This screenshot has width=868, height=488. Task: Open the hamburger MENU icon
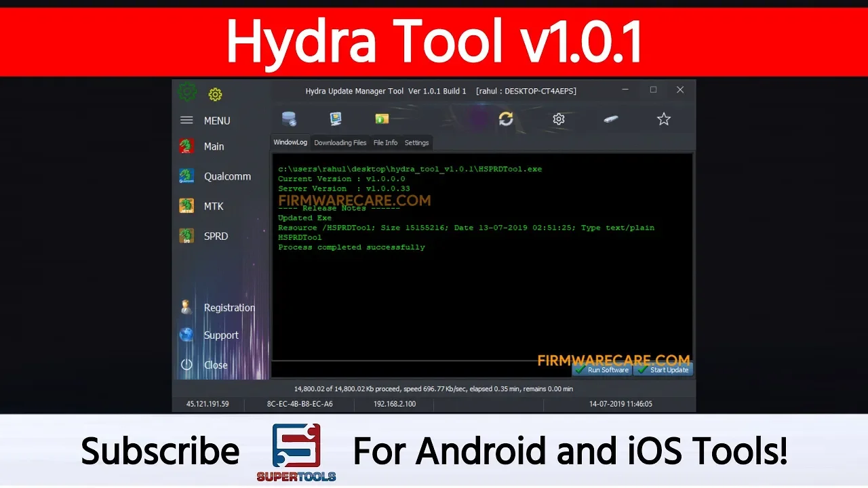pos(186,120)
